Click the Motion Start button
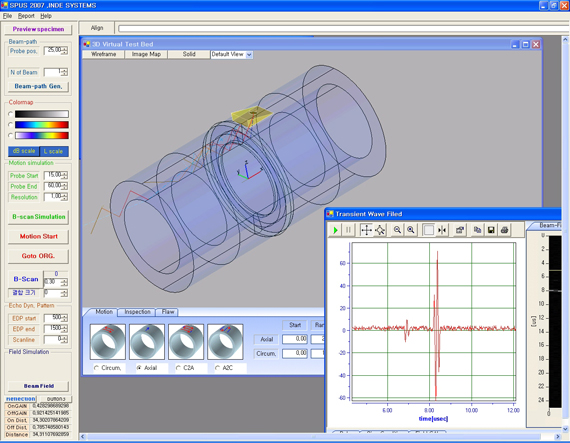Screen dimensions: 570x443 point(38,236)
